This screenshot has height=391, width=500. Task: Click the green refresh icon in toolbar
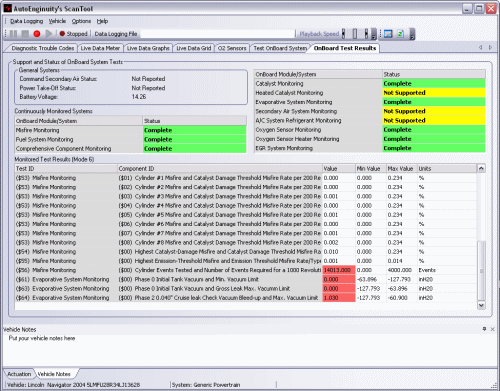(x=400, y=34)
